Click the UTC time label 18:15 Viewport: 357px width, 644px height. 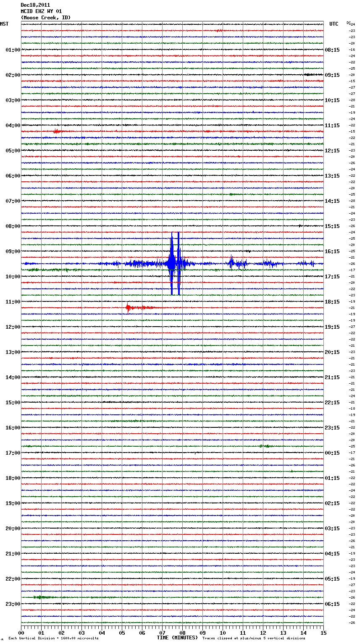click(x=332, y=302)
